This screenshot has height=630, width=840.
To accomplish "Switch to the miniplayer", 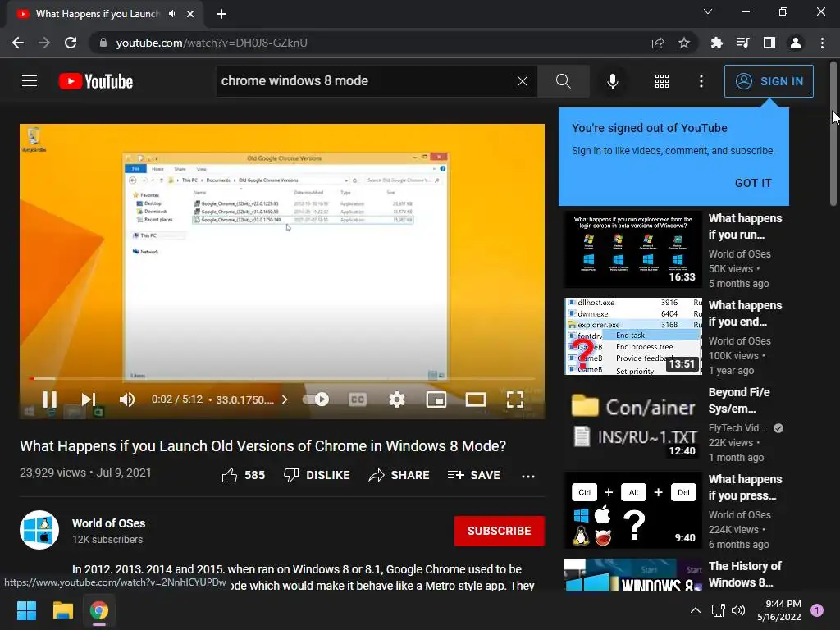I will [436, 399].
